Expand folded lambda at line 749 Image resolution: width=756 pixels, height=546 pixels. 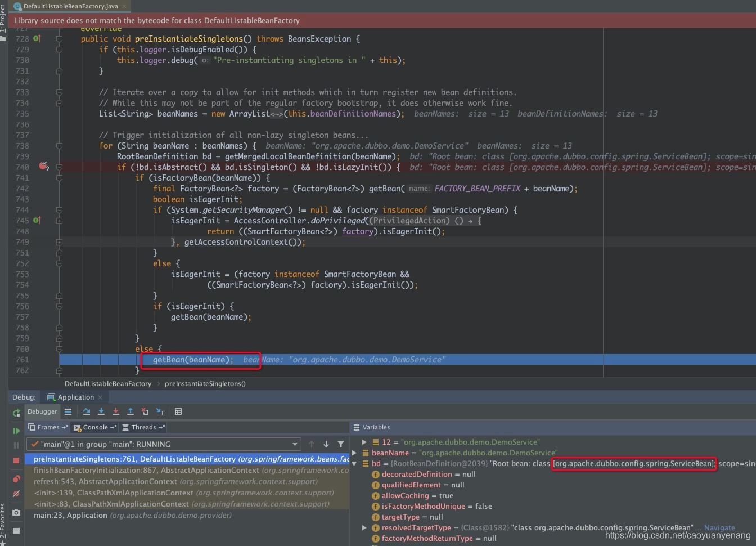59,241
